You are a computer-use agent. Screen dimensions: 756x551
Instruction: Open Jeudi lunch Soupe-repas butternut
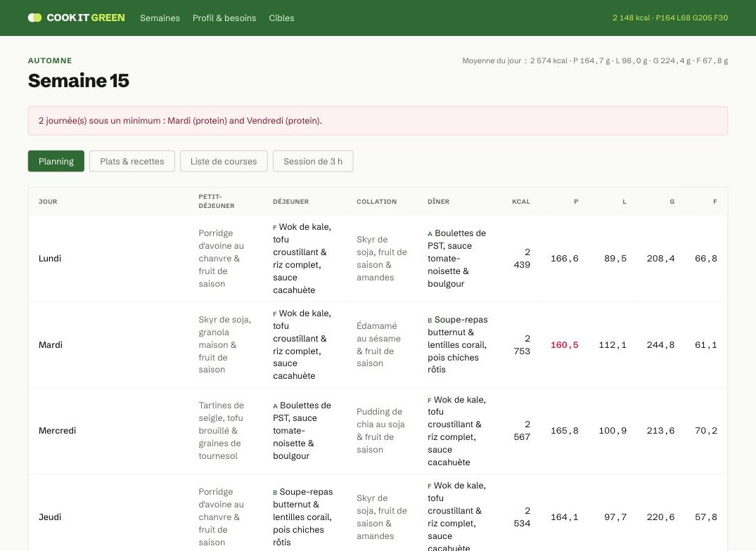coord(303,517)
